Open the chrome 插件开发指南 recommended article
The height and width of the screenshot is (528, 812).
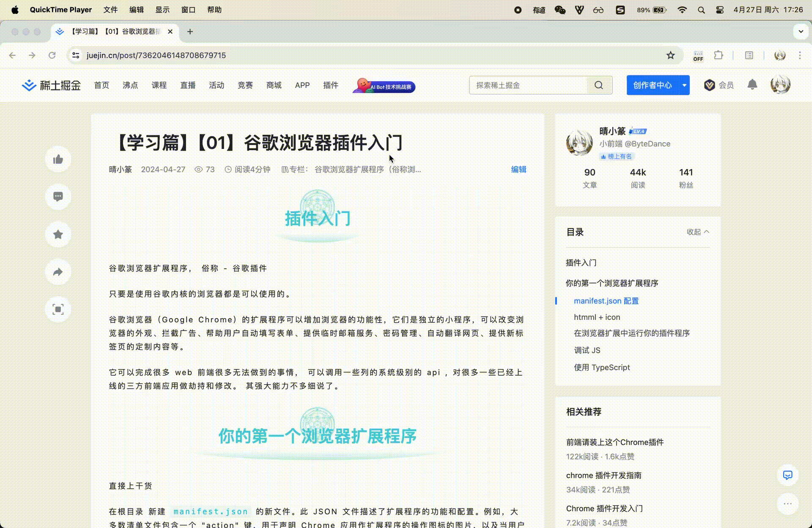tap(604, 475)
